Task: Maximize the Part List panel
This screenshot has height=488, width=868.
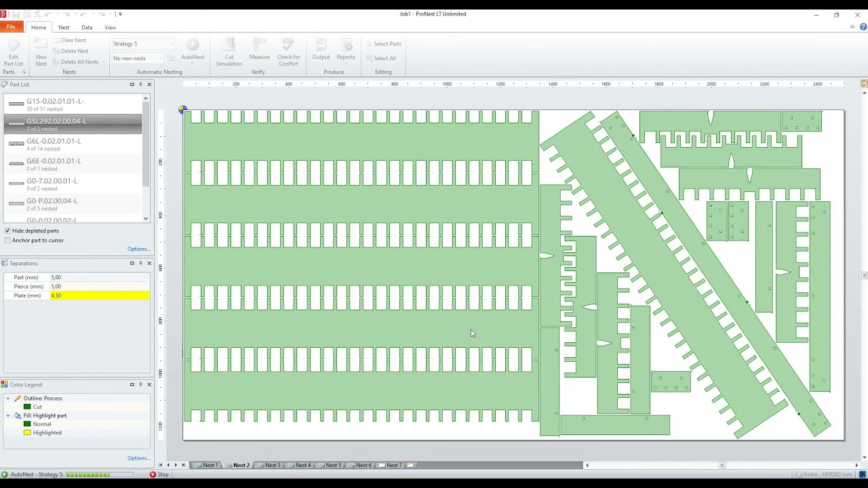Action: (x=132, y=84)
